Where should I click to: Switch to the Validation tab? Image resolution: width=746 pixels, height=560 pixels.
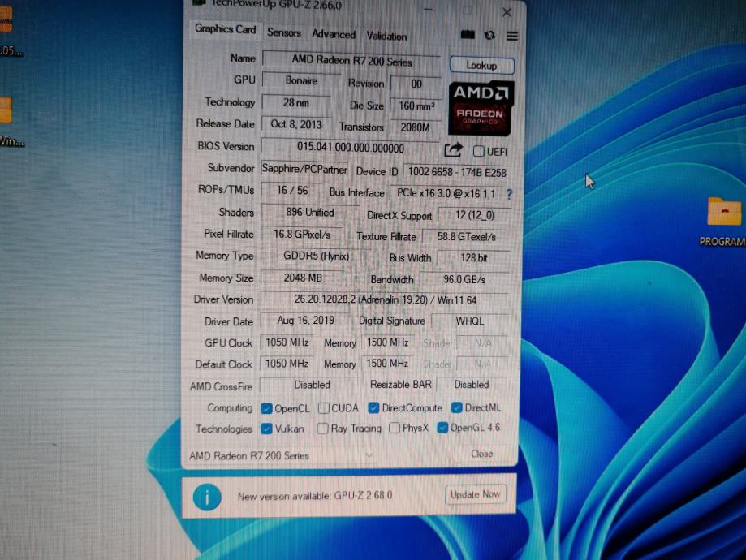click(x=386, y=37)
